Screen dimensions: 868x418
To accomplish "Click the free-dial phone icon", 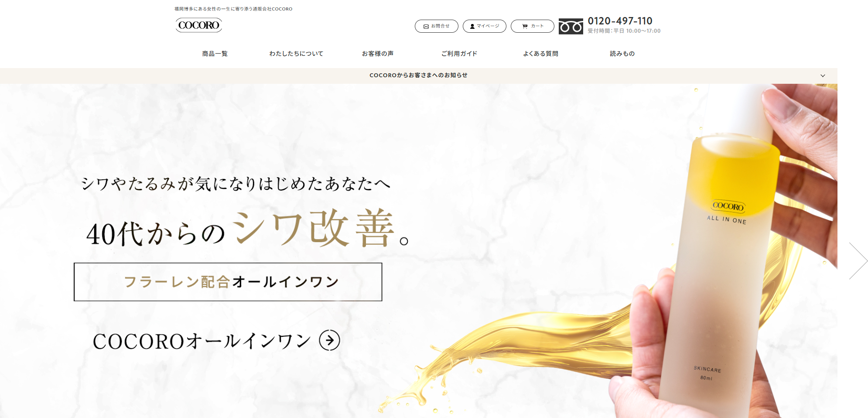I will [571, 27].
